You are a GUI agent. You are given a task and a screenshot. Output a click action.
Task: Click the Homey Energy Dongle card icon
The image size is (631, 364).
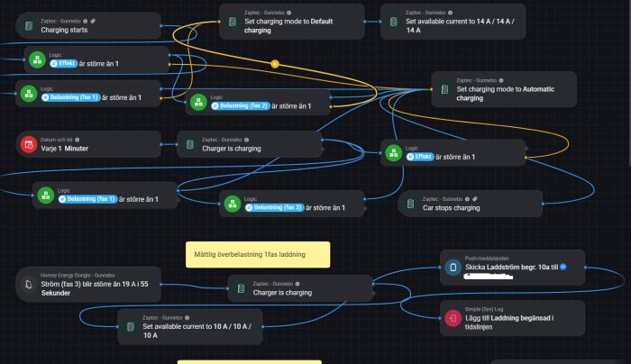pyautogui.click(x=29, y=285)
